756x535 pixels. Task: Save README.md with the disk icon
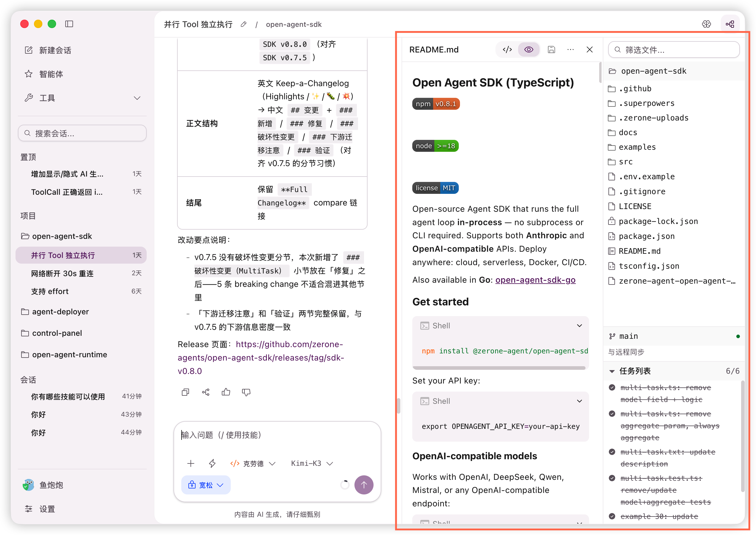pos(551,50)
